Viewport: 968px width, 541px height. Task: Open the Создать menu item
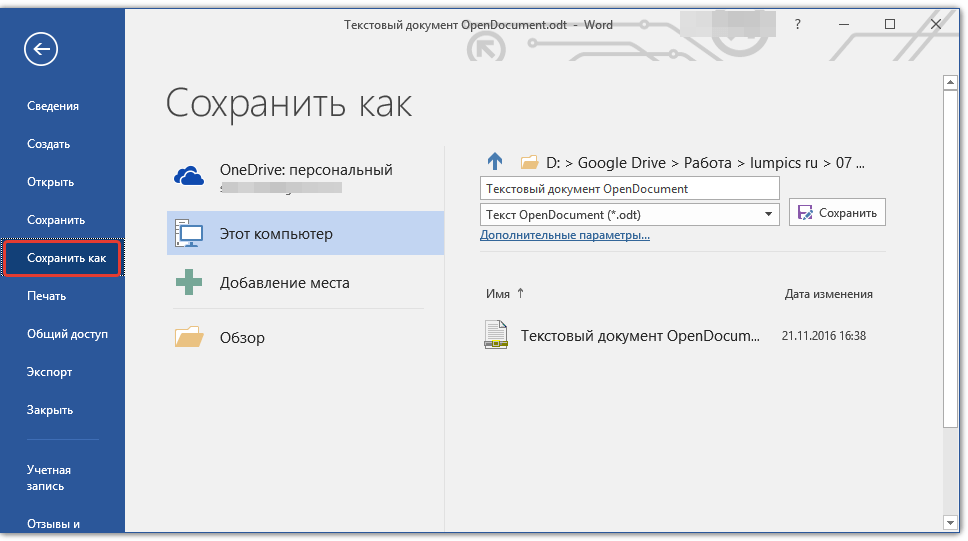pyautogui.click(x=49, y=144)
